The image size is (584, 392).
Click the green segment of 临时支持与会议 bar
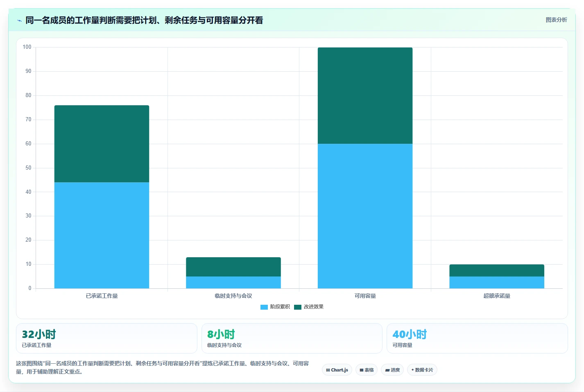(x=233, y=267)
